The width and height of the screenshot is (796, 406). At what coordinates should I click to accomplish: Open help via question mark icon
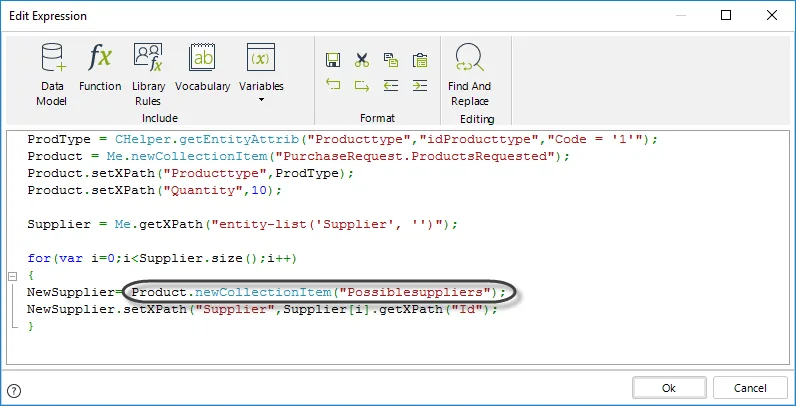pyautogui.click(x=15, y=391)
